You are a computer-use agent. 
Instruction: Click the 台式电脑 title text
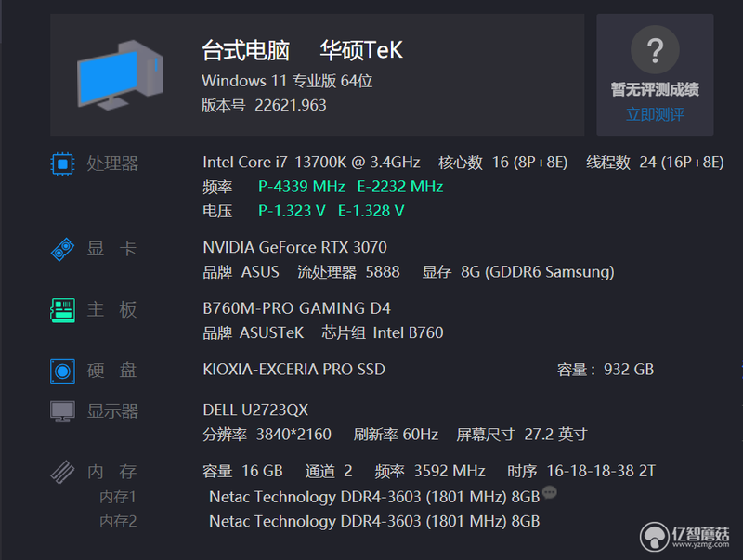pos(246,50)
